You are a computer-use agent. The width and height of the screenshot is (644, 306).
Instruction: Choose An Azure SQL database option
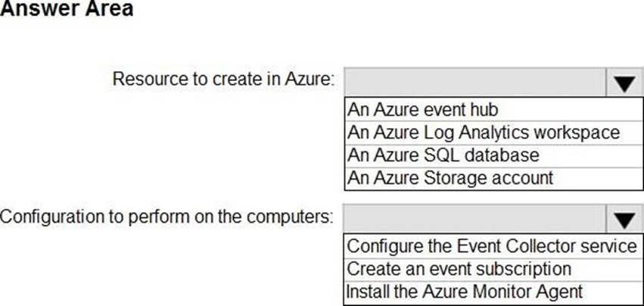493,155
